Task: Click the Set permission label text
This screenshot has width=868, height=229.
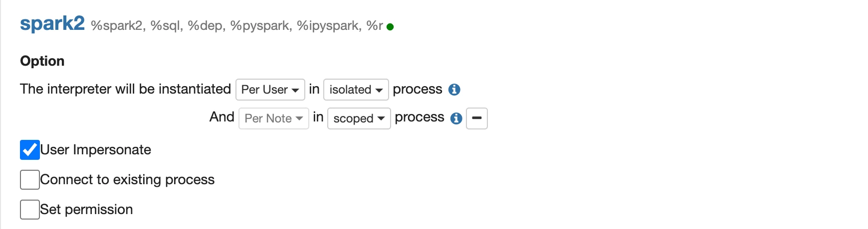Action: click(x=86, y=210)
